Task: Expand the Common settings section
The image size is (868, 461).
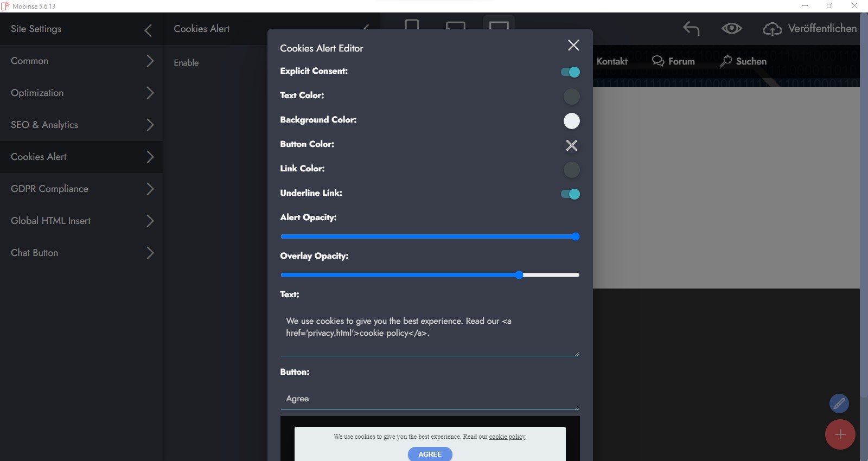Action: coord(150,61)
